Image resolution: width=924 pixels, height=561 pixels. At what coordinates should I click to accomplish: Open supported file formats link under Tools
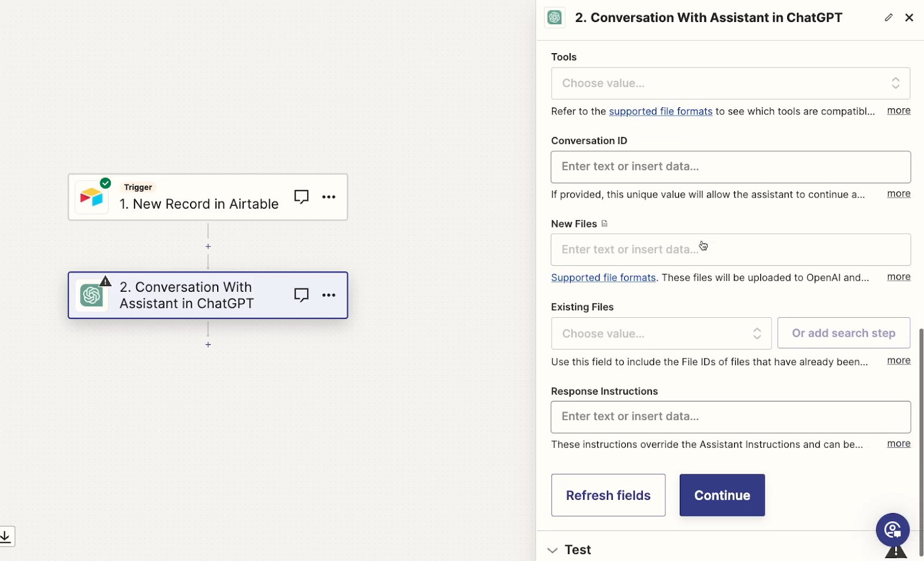(x=661, y=111)
